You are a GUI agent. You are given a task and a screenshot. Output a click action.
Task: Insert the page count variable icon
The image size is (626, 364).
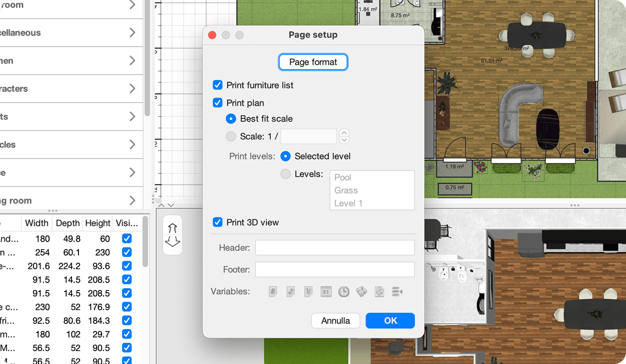(290, 291)
